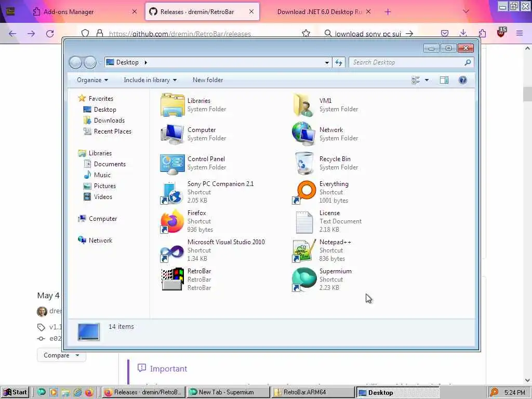Viewport: 532px width, 399px height.
Task: Open the Organize dropdown menu
Action: 92,80
